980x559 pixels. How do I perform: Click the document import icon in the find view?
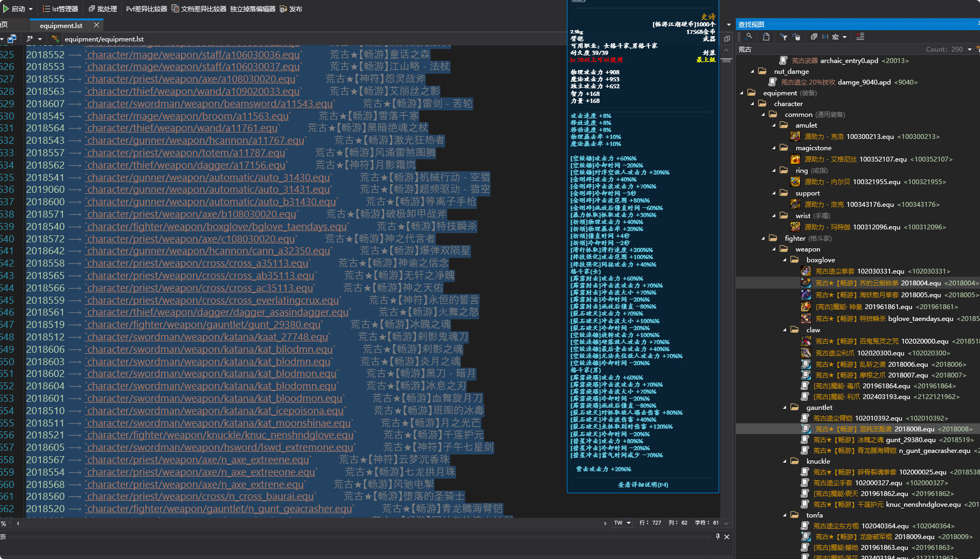tap(766, 37)
